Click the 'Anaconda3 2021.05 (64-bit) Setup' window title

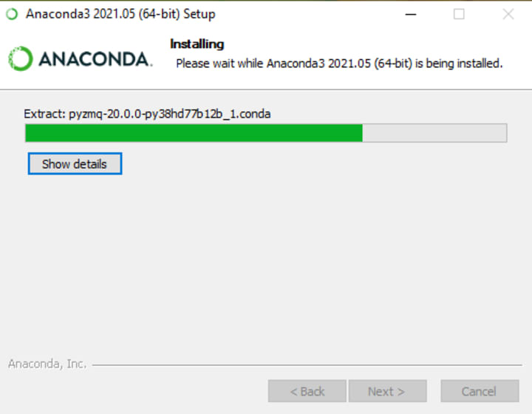(120, 14)
